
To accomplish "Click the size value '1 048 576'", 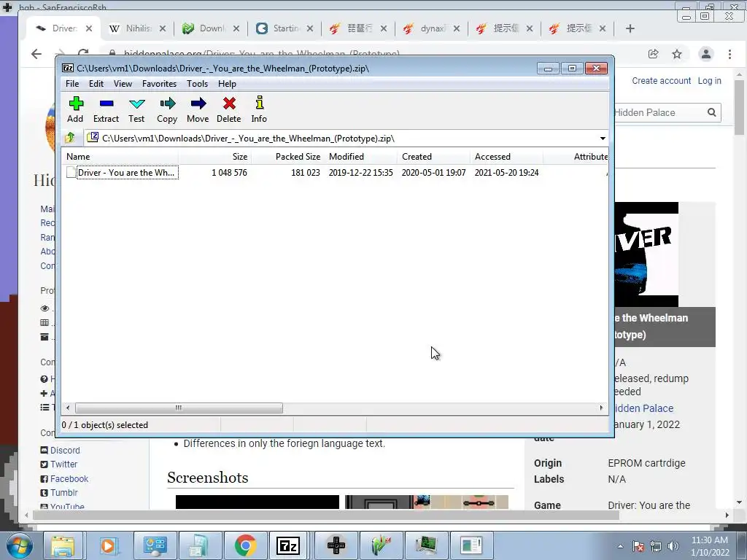I will pos(229,173).
